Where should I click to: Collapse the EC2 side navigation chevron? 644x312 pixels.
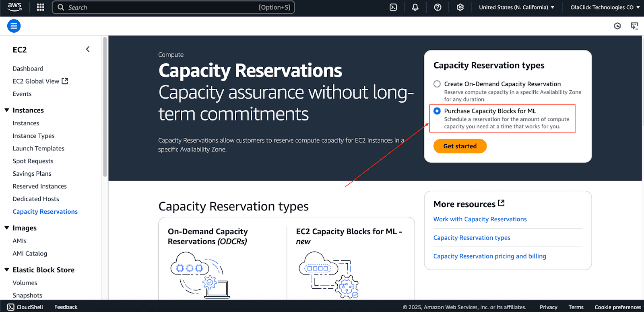tap(88, 49)
